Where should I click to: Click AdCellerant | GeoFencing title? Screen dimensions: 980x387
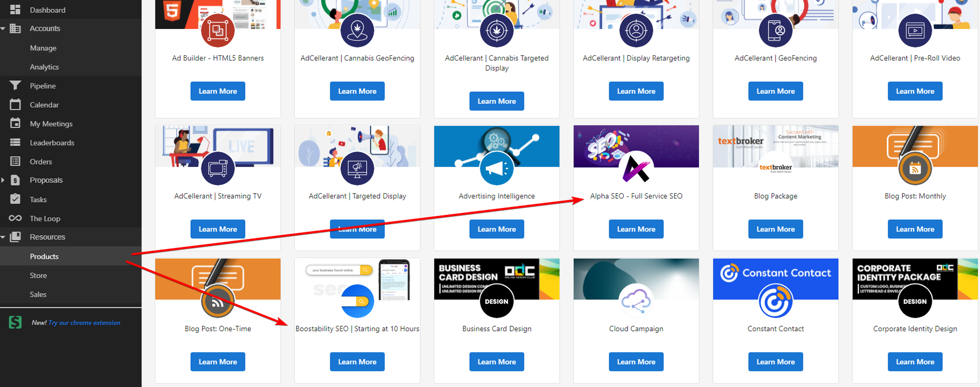tap(775, 58)
